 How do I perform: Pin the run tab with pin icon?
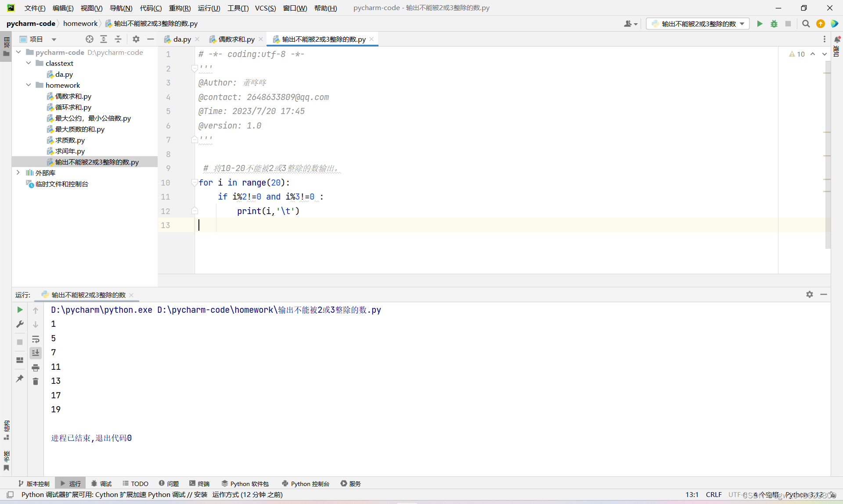coord(20,378)
